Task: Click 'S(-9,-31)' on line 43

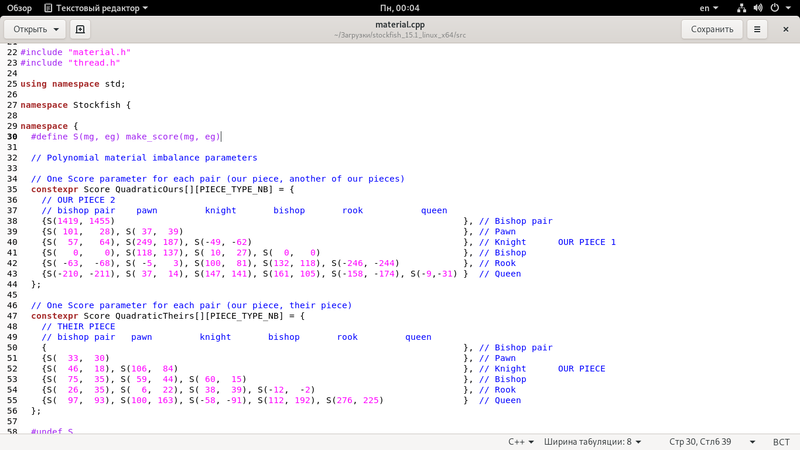Action: tap(434, 274)
